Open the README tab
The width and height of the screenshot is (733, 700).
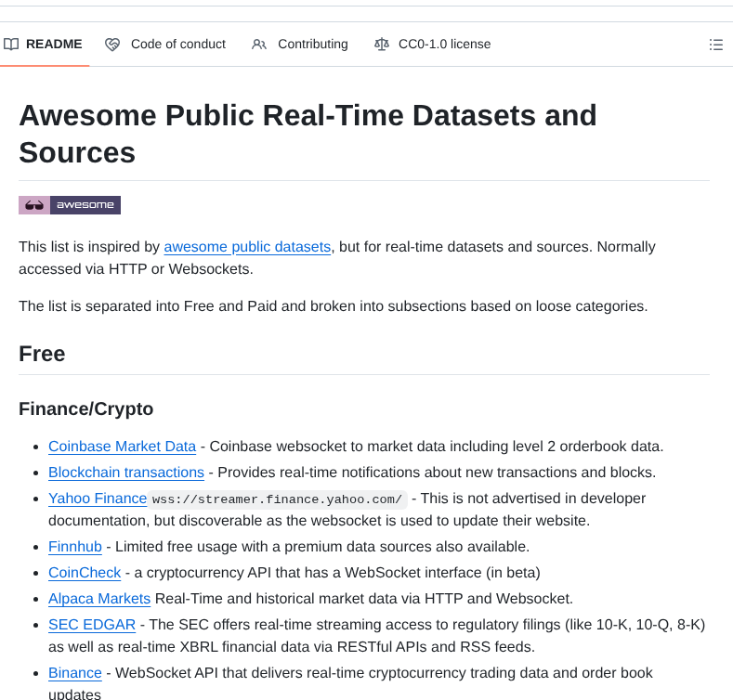coord(43,44)
